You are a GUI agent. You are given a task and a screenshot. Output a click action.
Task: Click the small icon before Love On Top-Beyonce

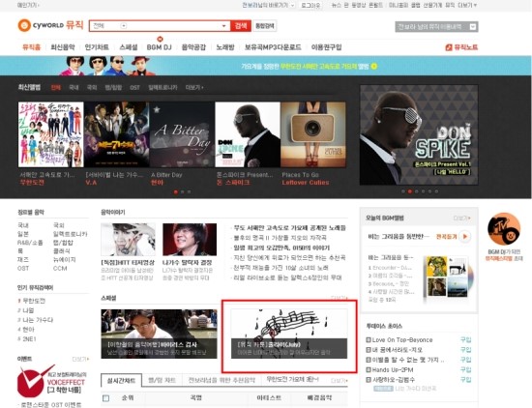[x=369, y=339]
